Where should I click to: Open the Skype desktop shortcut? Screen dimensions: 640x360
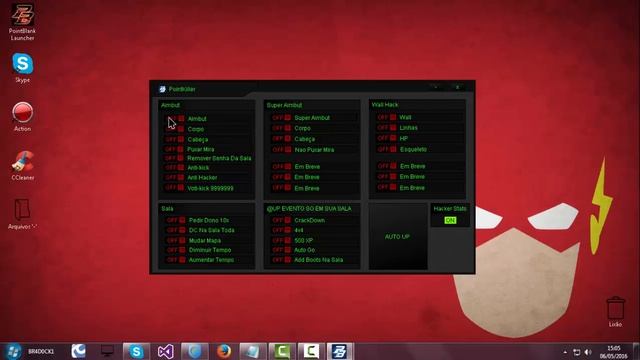[x=22, y=68]
